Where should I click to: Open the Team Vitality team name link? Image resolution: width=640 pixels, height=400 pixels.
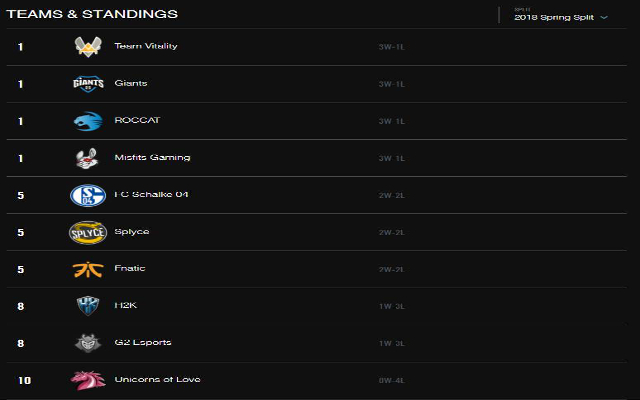tap(146, 46)
